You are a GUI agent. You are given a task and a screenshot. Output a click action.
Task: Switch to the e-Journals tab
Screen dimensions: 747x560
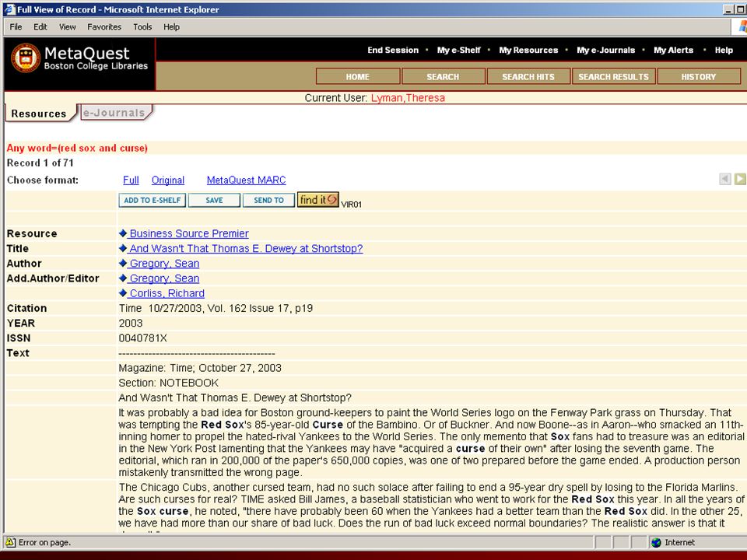coord(114,112)
